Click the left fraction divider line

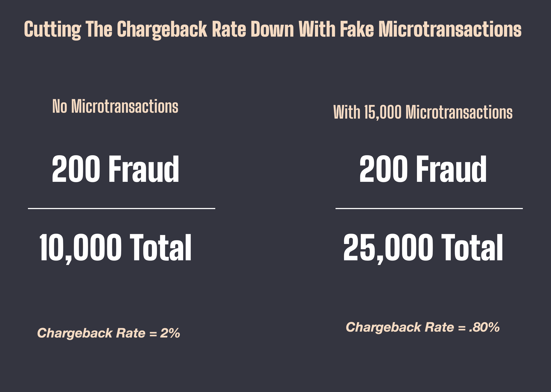122,208
